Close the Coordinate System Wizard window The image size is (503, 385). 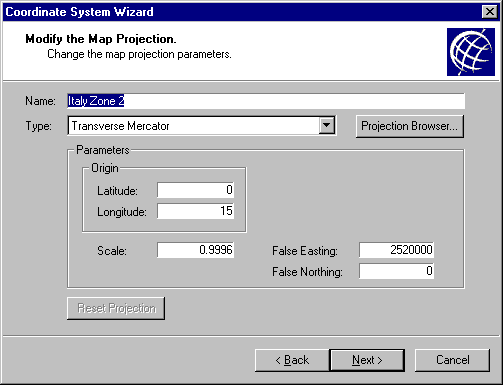coord(489,12)
